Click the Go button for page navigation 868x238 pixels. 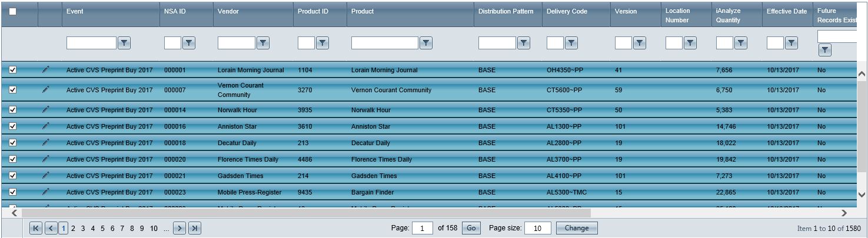[x=470, y=228]
